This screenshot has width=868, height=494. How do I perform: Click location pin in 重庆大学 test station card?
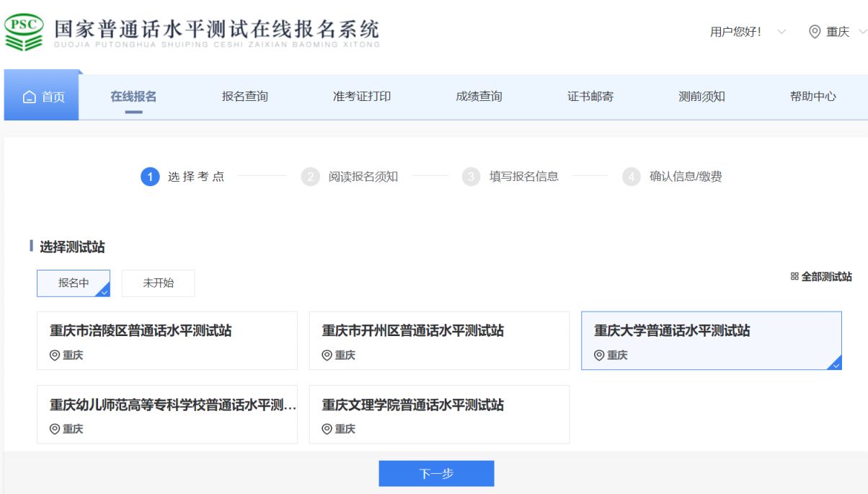point(599,355)
